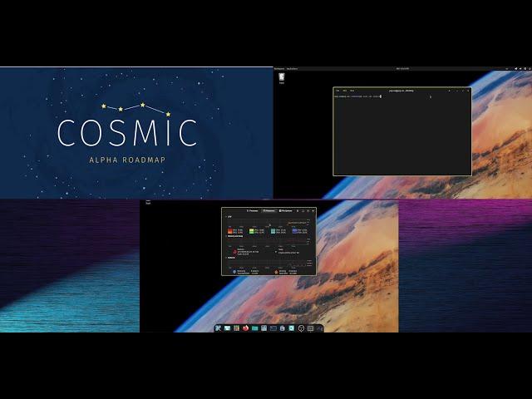
Task: Click Workspaces in the top panel
Action: pos(279,69)
